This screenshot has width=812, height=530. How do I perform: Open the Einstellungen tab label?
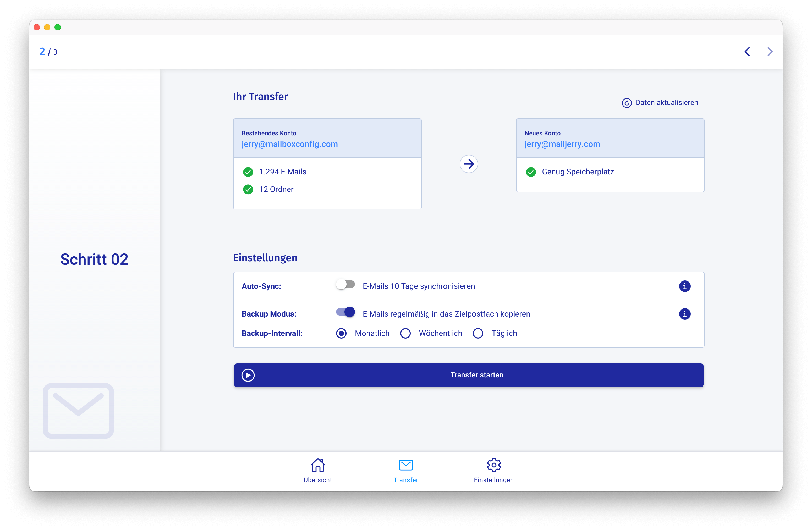(494, 480)
